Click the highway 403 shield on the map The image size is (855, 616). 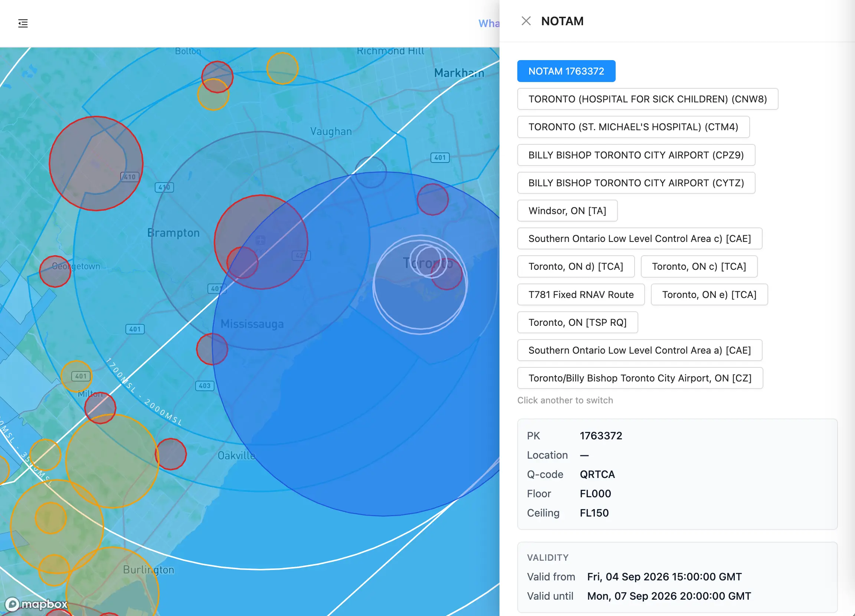pyautogui.click(x=205, y=386)
